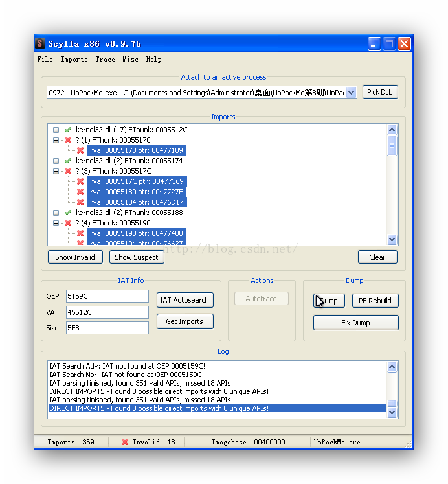Image resolution: width=448 pixels, height=484 pixels.
Task: Click the Size input field
Action: [x=107, y=328]
